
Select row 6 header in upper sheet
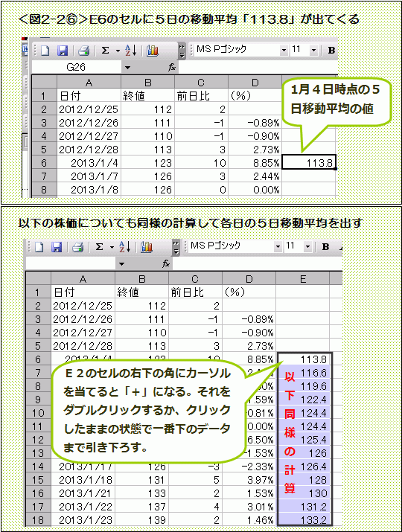coord(44,163)
